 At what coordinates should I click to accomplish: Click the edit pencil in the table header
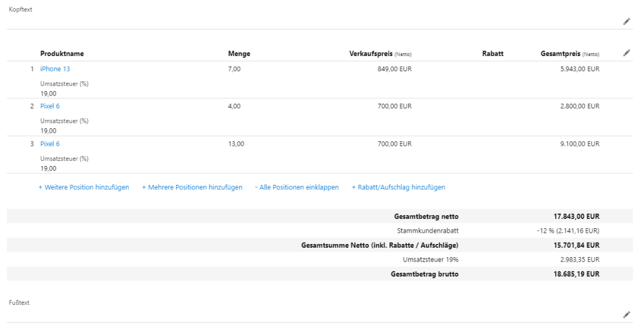626,53
